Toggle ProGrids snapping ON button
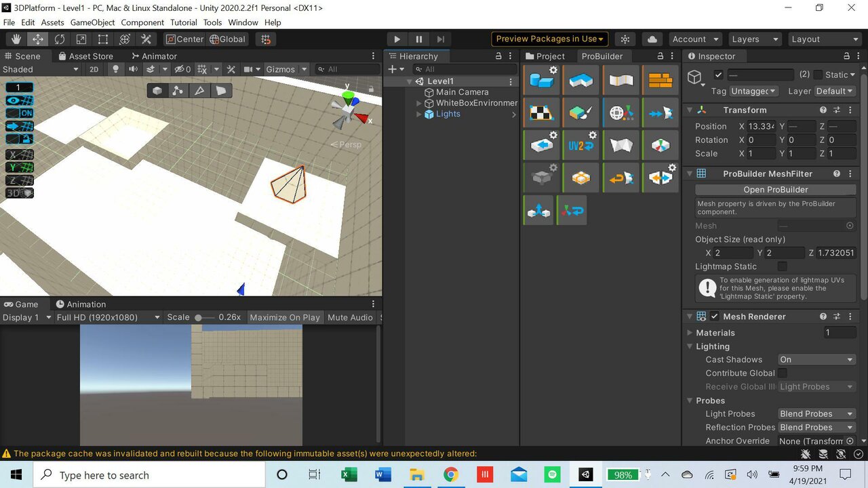 tap(20, 113)
